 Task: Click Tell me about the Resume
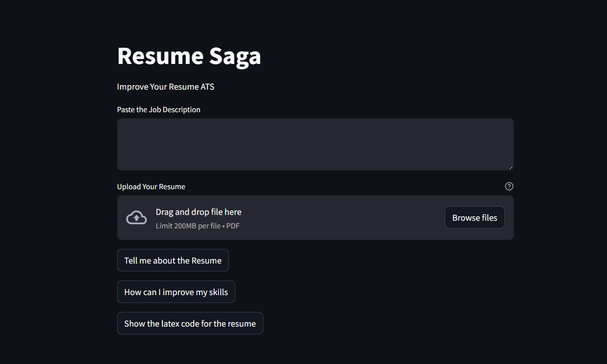[x=173, y=260]
